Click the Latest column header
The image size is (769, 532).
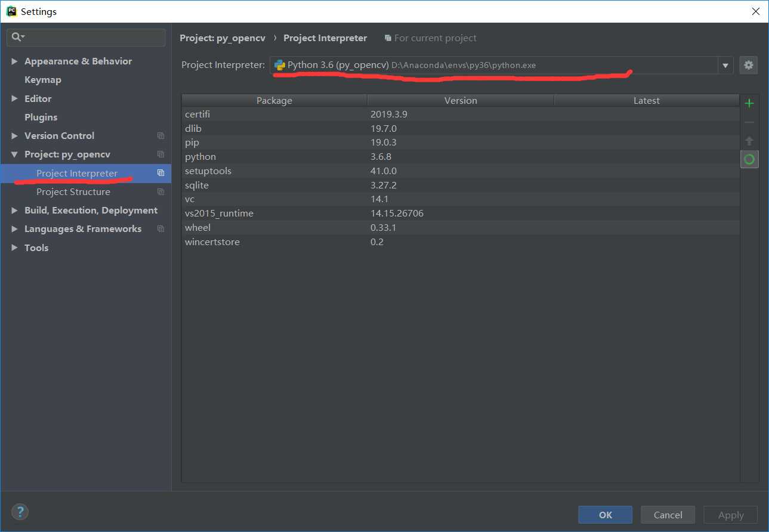[x=647, y=101]
